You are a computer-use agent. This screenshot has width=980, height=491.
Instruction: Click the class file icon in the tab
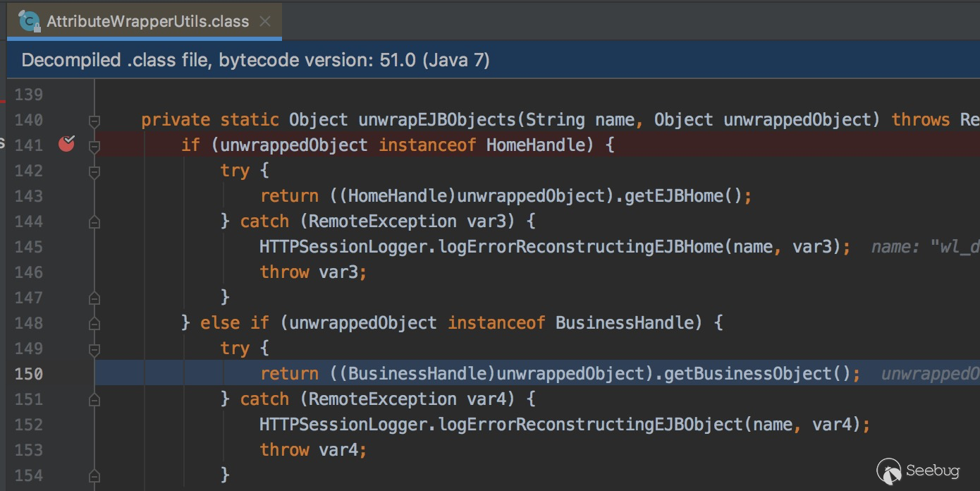click(29, 21)
